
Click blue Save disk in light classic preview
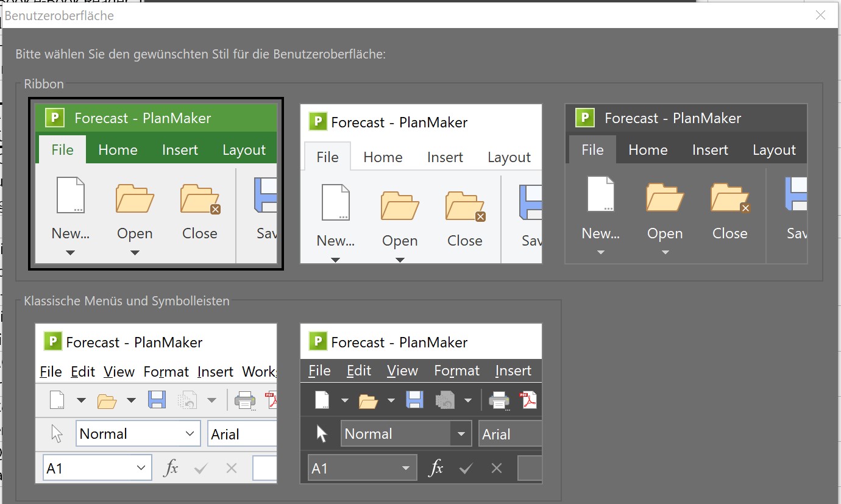(157, 400)
